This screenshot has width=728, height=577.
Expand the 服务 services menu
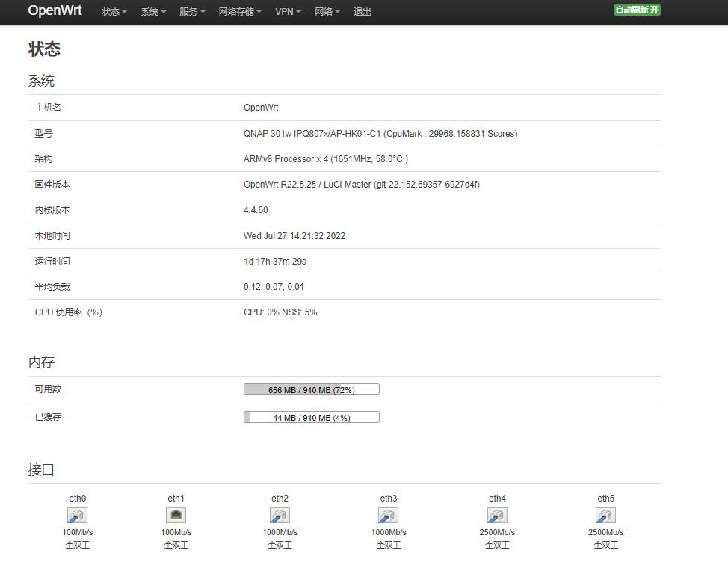coord(191,12)
